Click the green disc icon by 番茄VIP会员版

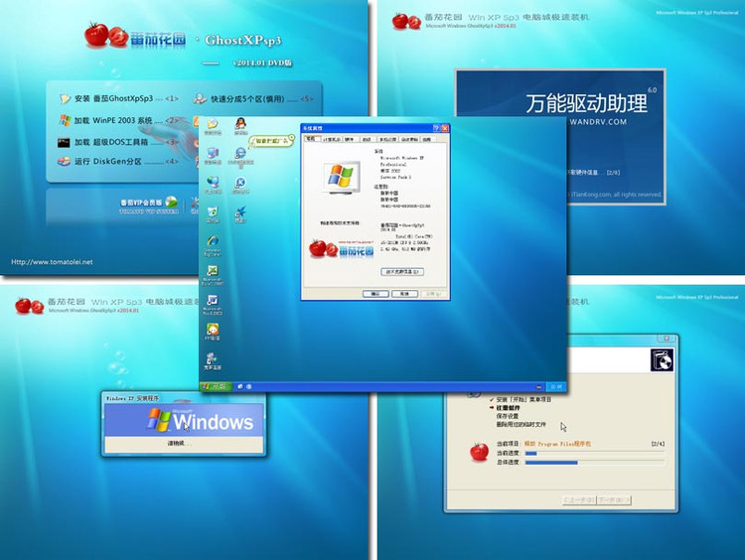click(x=171, y=202)
